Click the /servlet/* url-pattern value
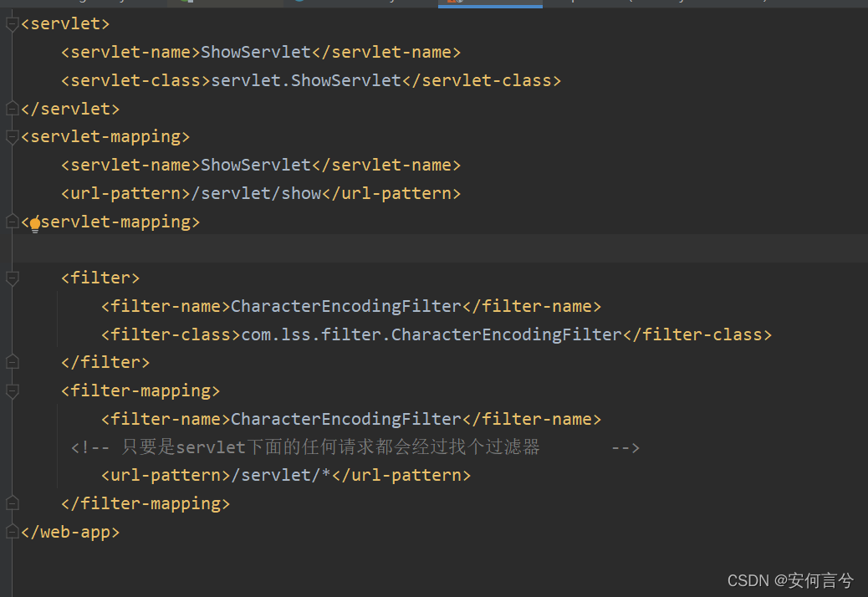The image size is (868, 597). 281,475
